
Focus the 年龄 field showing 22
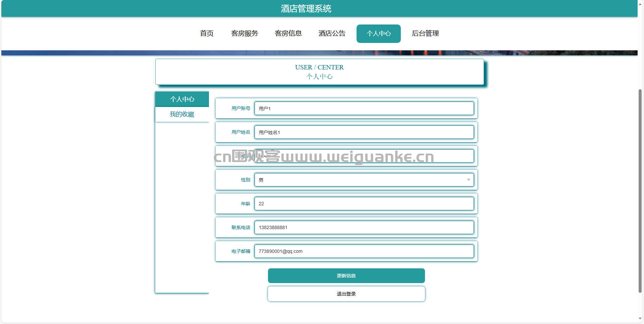(364, 204)
